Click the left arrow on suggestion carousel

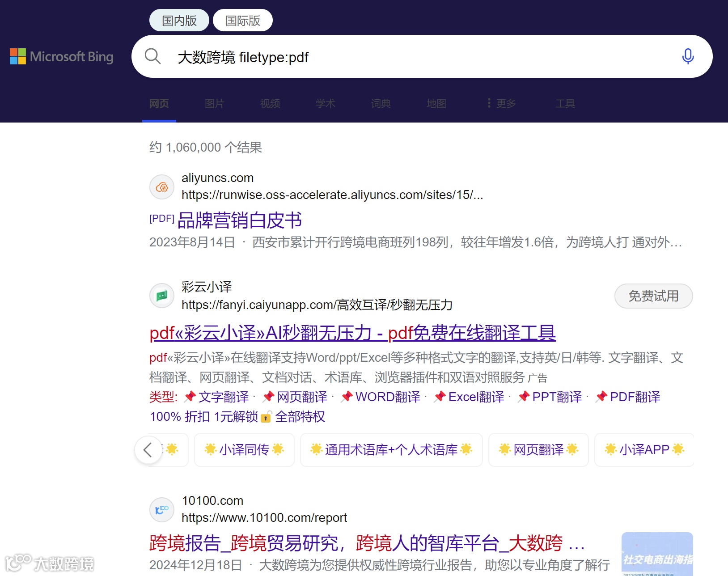point(148,450)
